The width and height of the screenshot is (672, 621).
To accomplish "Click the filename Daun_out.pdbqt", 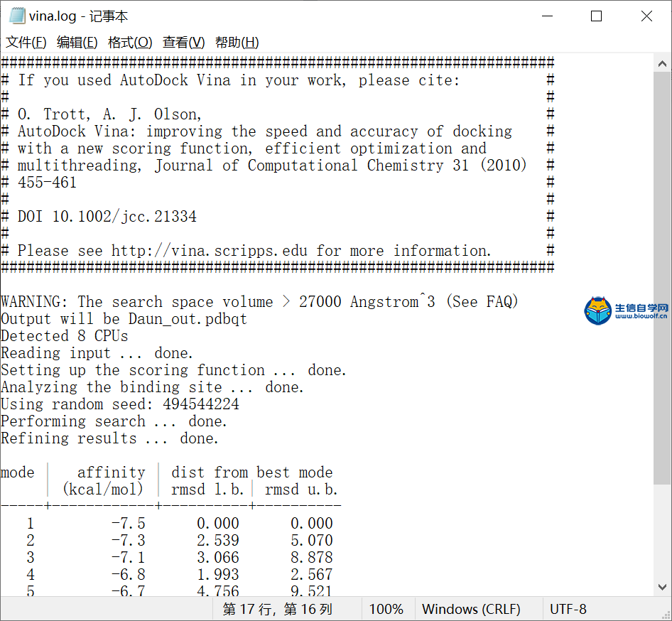I will coord(188,319).
